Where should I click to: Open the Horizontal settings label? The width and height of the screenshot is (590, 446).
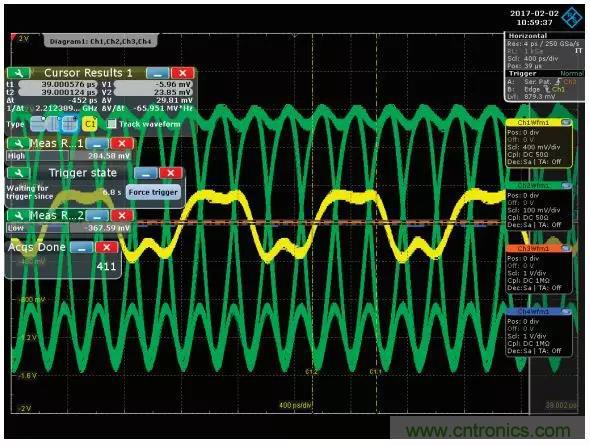528,36
